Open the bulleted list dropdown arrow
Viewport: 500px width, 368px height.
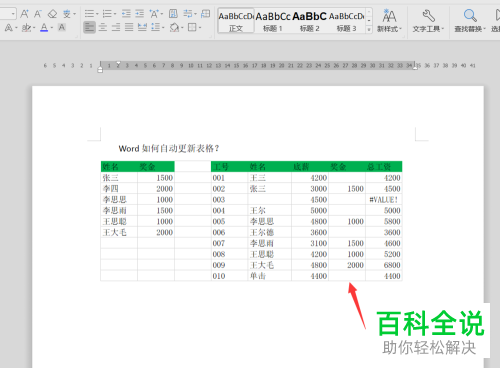(x=97, y=14)
